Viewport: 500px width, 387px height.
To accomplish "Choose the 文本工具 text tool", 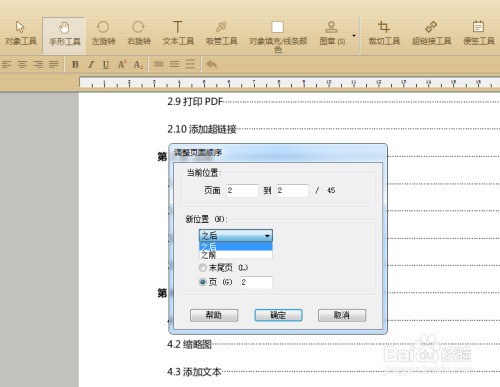I will [178, 34].
